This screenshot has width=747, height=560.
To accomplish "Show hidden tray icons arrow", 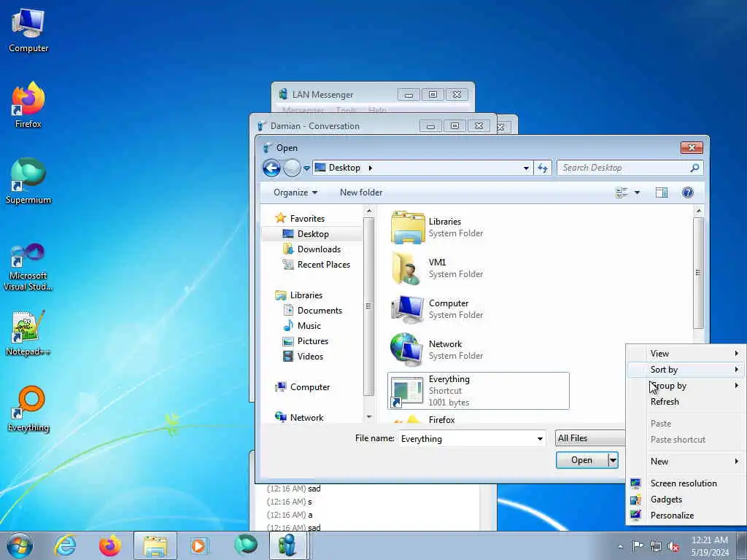I will 620,546.
